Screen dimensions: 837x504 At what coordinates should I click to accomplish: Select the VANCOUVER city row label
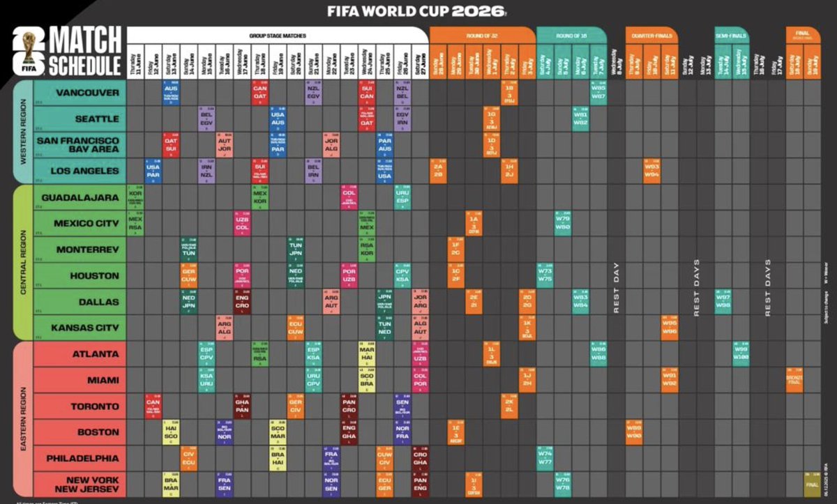[x=79, y=93]
